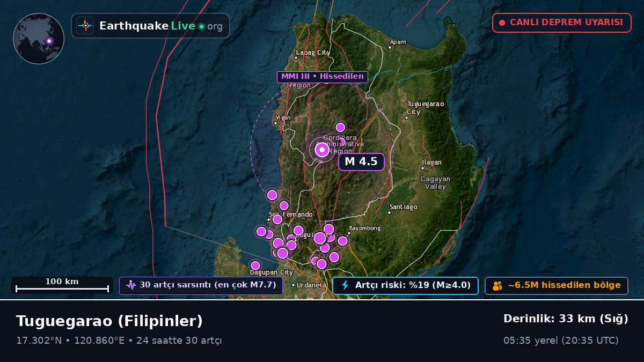The image size is (644, 362).
Task: Click the ~6.5M hissedilen bölge badge
Action: pyautogui.click(x=557, y=285)
